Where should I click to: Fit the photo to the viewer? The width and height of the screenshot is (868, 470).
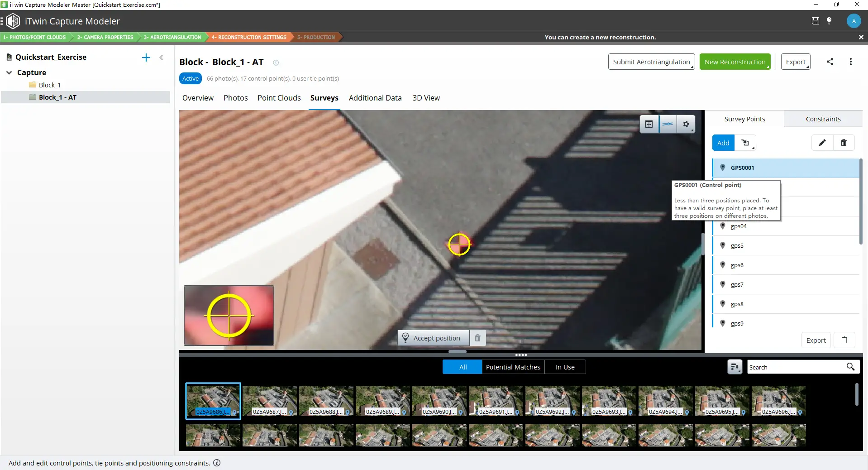(x=649, y=124)
